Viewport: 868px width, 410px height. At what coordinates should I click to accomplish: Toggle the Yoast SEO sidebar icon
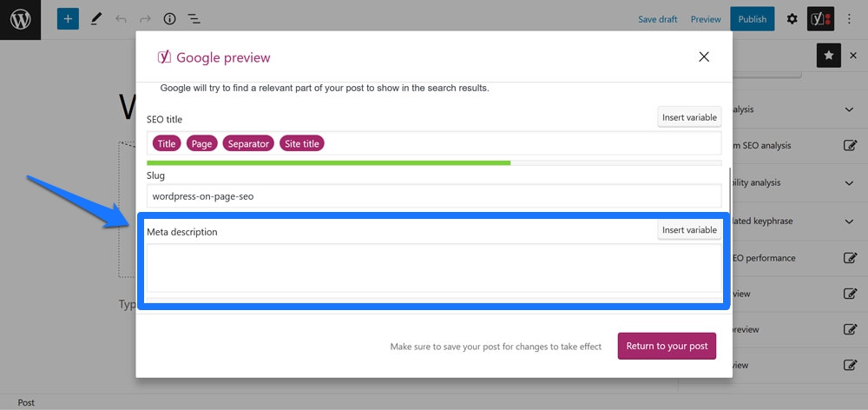coord(820,19)
